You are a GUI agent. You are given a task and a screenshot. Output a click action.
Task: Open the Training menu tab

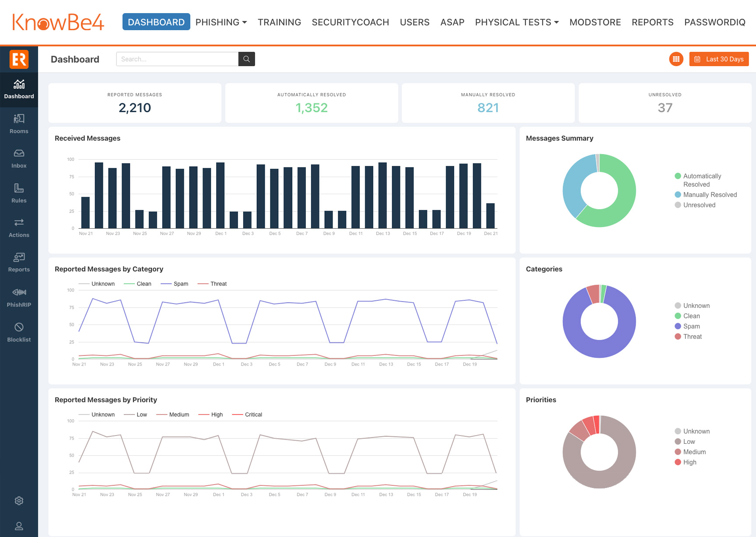[x=279, y=22]
